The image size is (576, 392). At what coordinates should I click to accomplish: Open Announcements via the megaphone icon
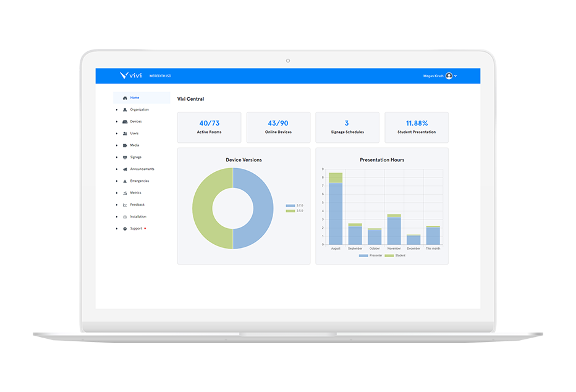124,169
